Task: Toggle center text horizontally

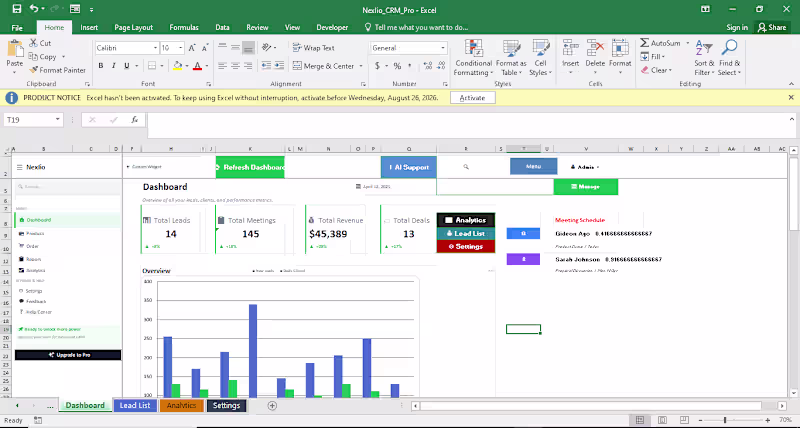Action: point(235,66)
